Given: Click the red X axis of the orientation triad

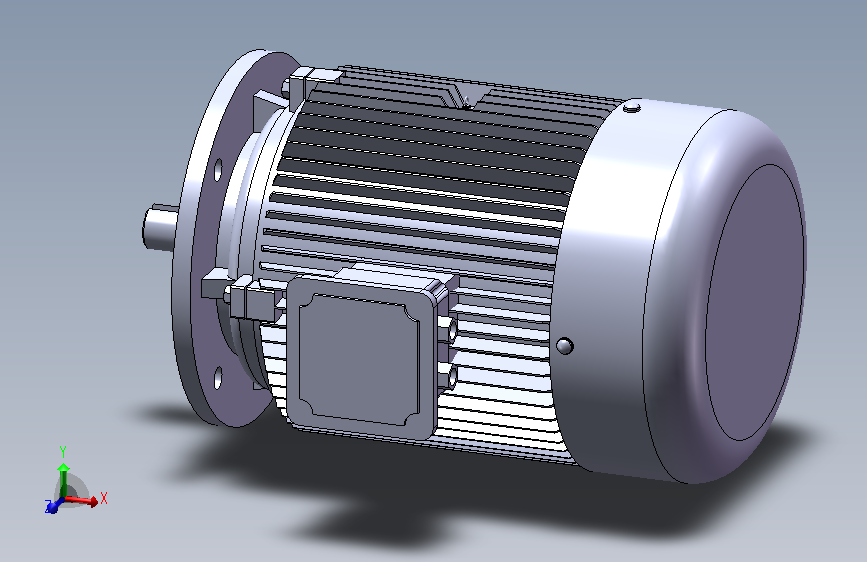Looking at the screenshot, I should coord(82,501).
